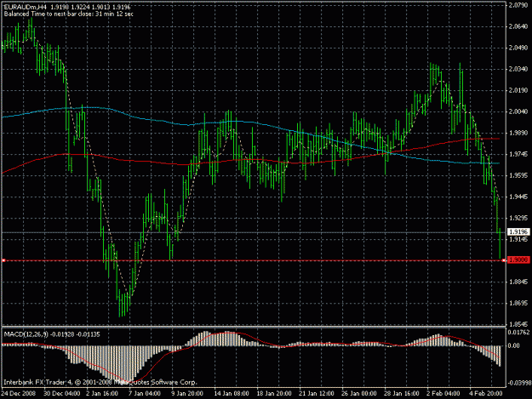Click the 1.9745 price scale label
532x399 pixels.
(518, 154)
